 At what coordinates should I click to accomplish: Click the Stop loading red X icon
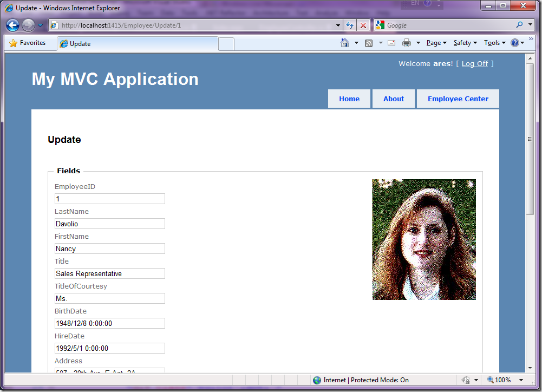point(363,25)
